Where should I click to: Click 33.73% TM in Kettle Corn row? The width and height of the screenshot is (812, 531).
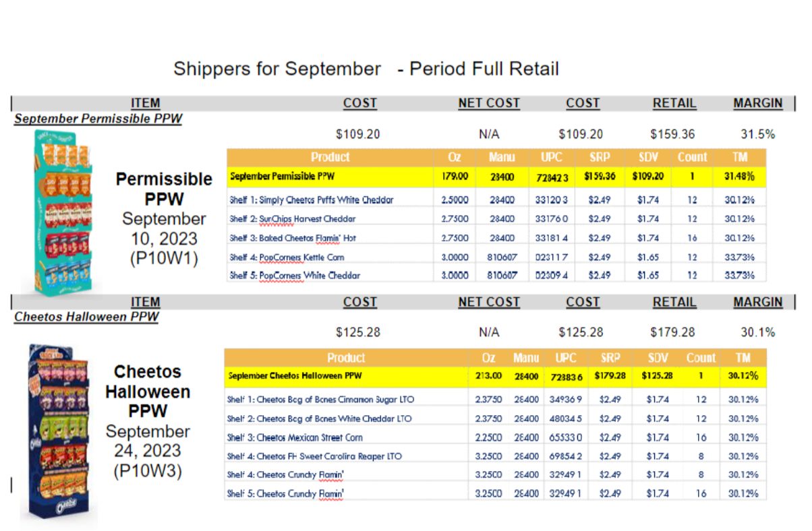pyautogui.click(x=741, y=257)
